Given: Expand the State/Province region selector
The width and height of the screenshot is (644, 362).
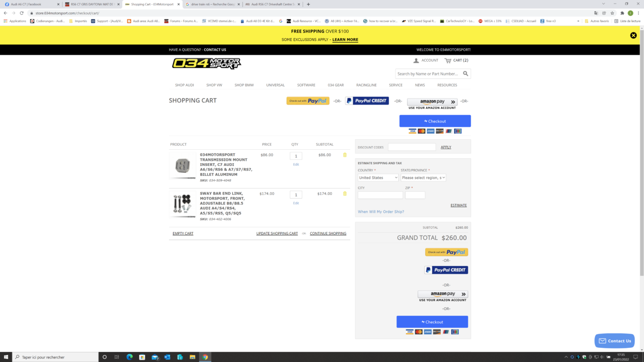Looking at the screenshot, I should [423, 177].
